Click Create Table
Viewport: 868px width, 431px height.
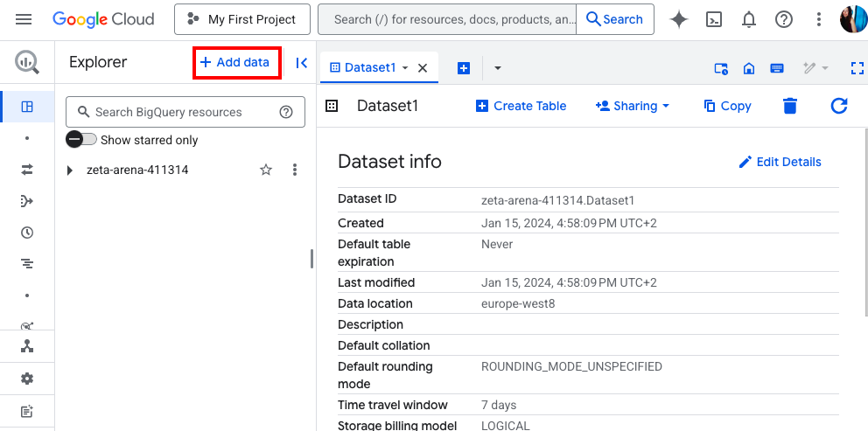coord(521,106)
